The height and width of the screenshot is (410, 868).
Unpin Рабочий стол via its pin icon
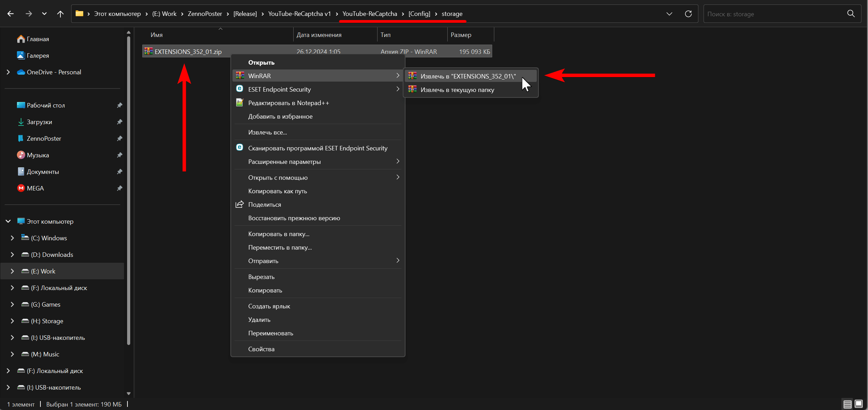pos(120,105)
